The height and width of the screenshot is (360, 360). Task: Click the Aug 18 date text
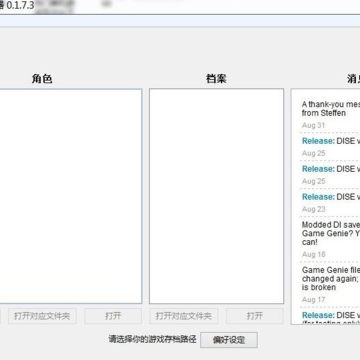coord(314,254)
